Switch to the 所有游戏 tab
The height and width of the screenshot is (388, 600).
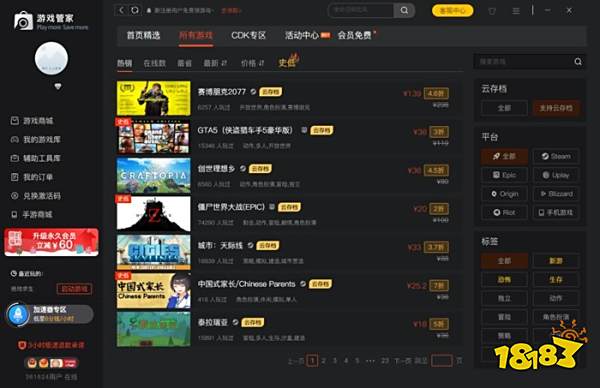click(196, 36)
